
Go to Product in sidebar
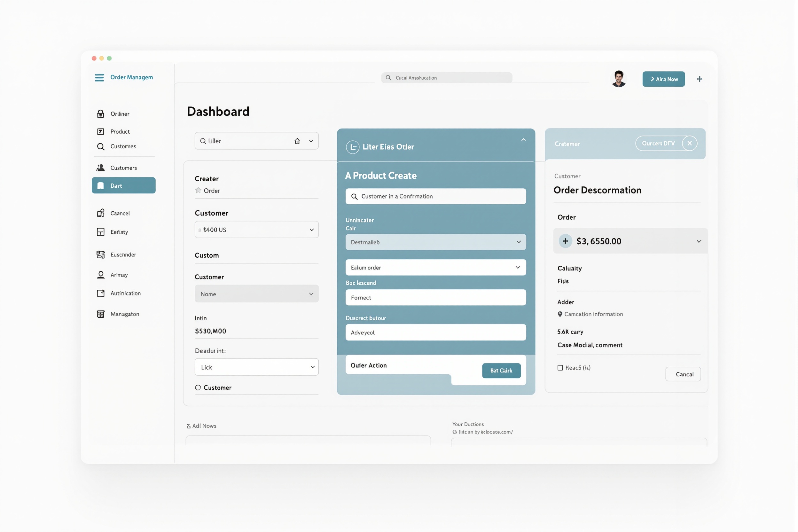click(120, 132)
